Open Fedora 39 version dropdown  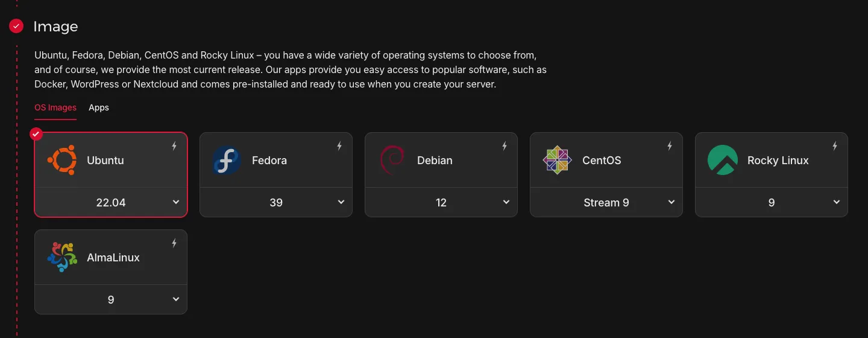(276, 202)
